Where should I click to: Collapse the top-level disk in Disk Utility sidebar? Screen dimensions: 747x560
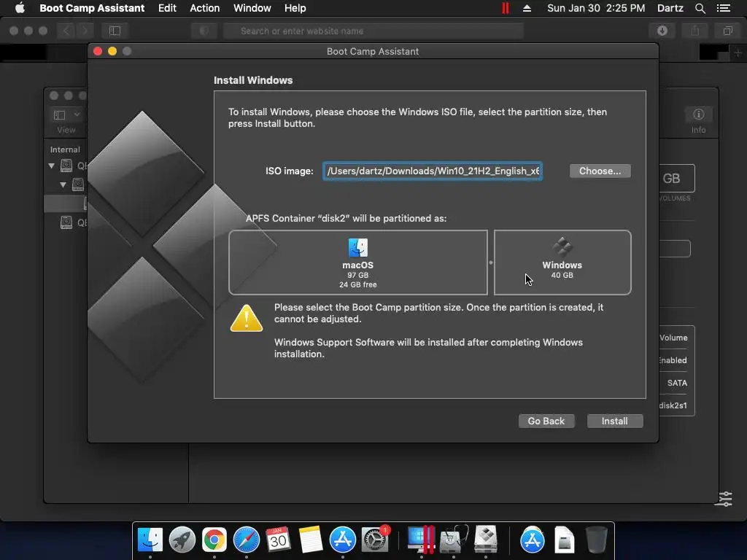[52, 166]
